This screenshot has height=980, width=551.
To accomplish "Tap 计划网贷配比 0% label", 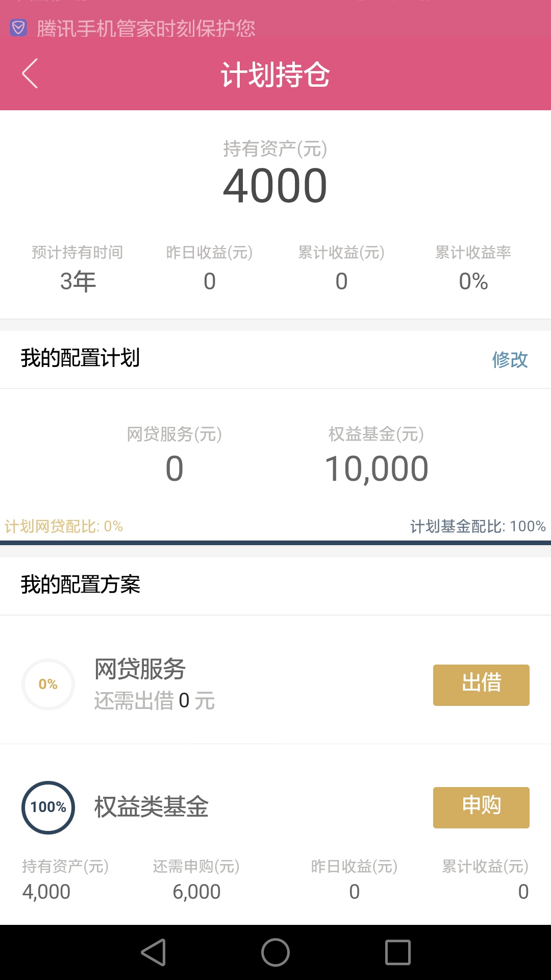I will point(64,526).
